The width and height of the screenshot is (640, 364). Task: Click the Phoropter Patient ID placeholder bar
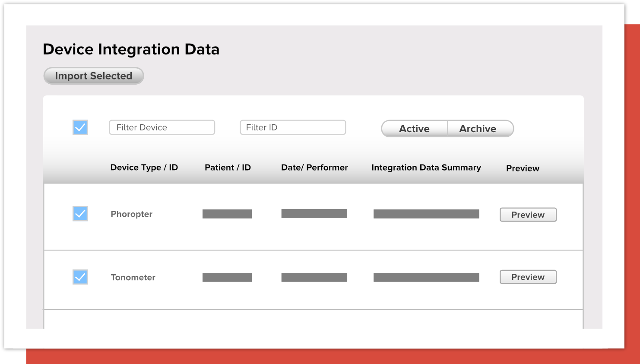point(227,213)
